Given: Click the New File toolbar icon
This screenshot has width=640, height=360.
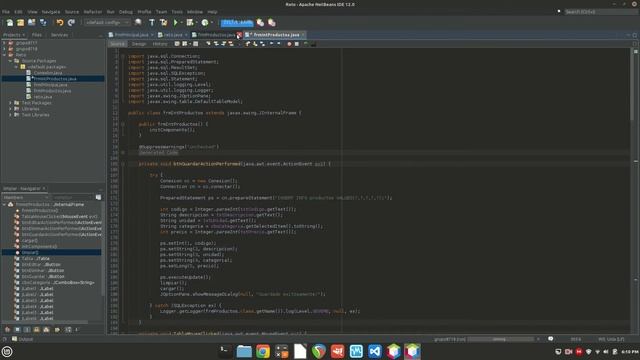Looking at the screenshot, I should pyautogui.click(x=9, y=22).
